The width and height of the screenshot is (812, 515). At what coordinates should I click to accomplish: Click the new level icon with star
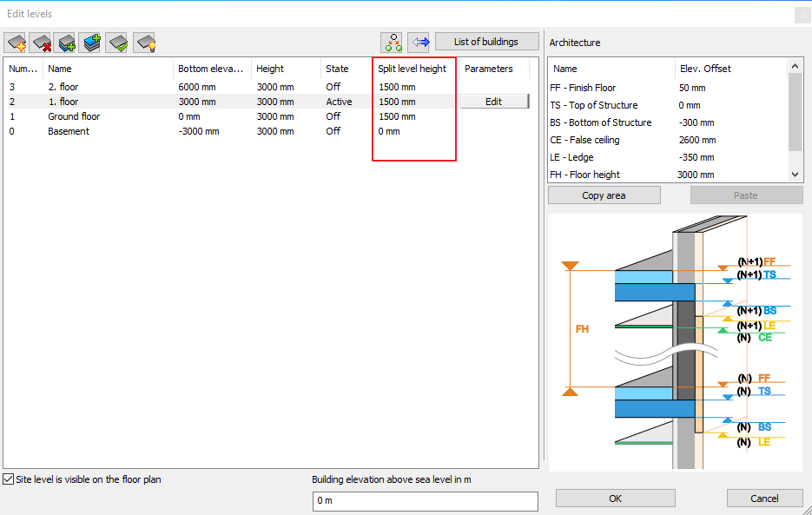[x=16, y=43]
